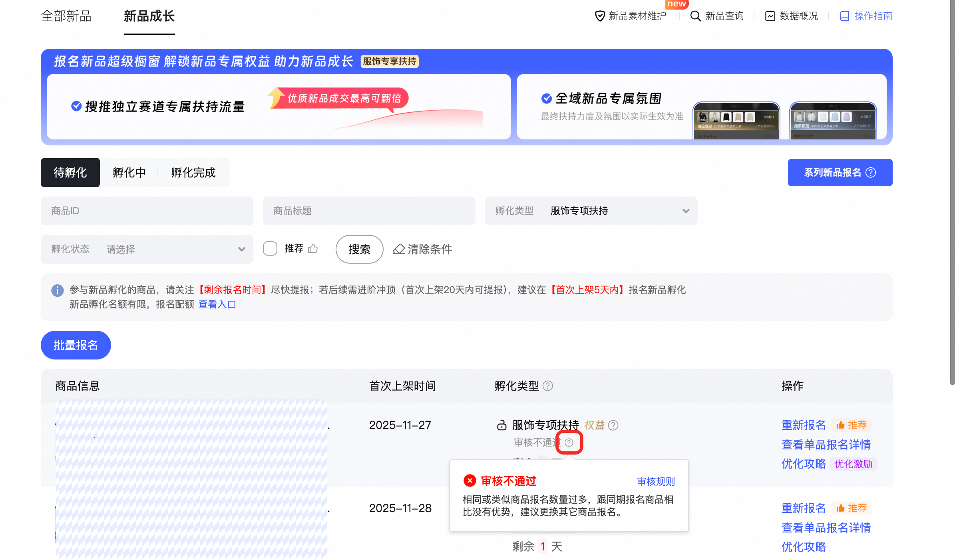Open the 查看入口 link
Screen dimensions: 955x560
tap(217, 304)
